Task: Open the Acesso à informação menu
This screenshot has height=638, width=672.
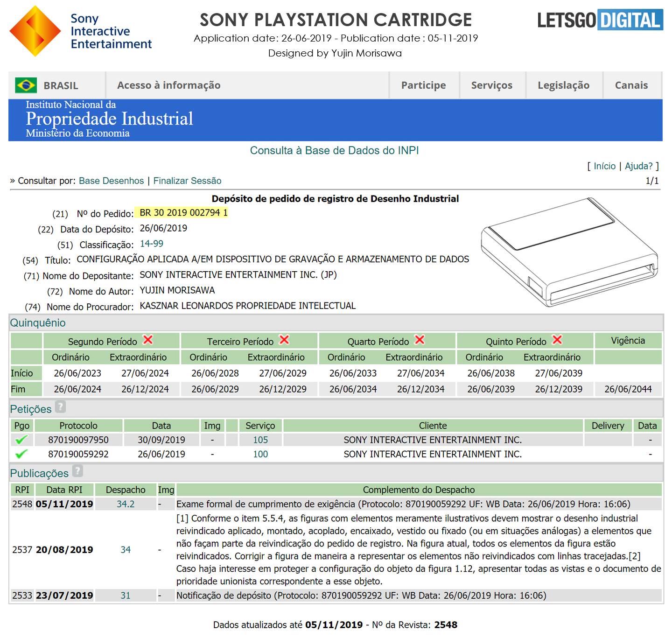Action: click(x=169, y=85)
